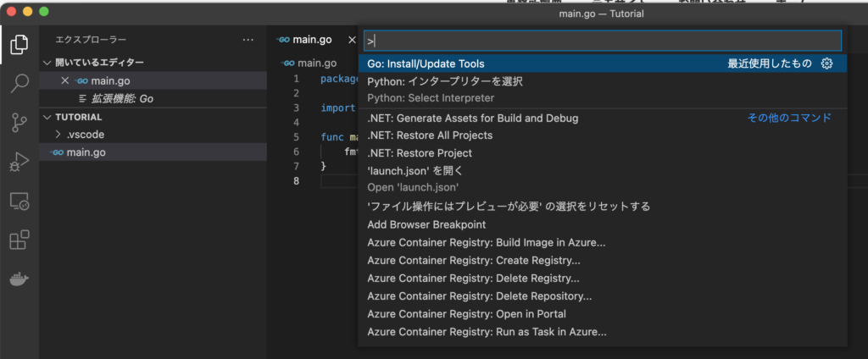Click the command palette input field

click(x=603, y=41)
